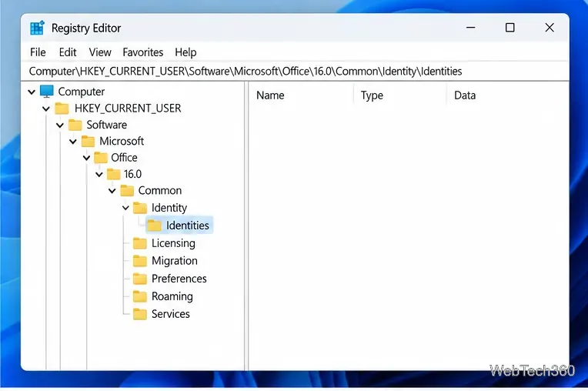Select the Roaming key label
Screen dimensions: 588x391
point(172,296)
